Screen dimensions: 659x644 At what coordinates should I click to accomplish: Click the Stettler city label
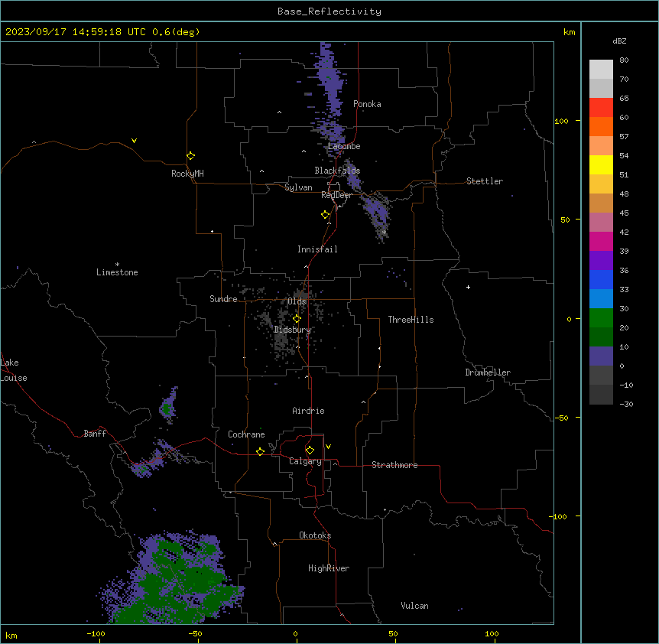[x=485, y=181]
